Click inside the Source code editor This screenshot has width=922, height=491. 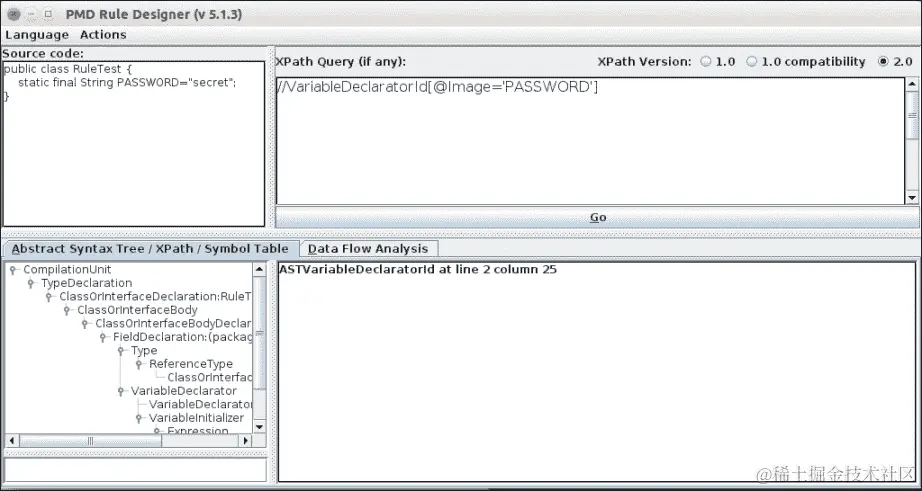(x=133, y=143)
